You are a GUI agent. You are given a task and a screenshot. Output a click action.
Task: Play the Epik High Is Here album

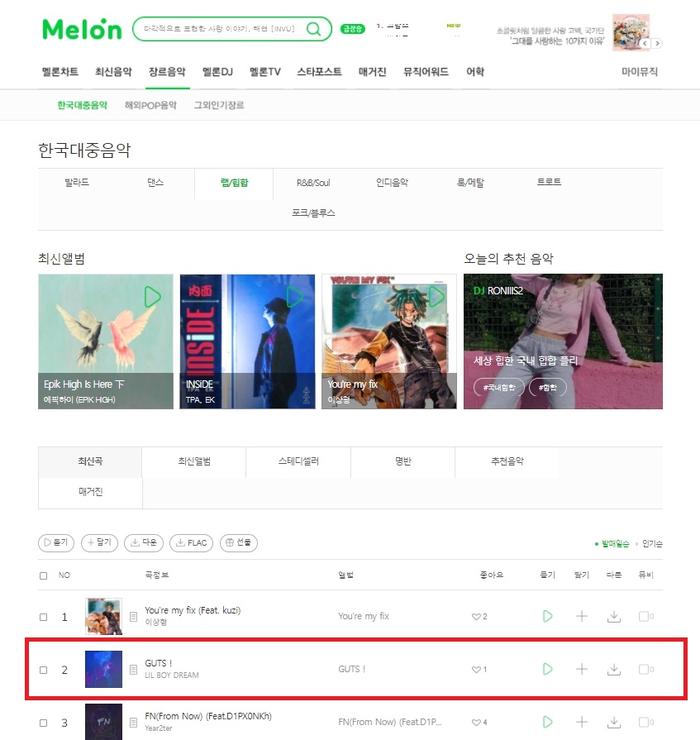click(152, 297)
